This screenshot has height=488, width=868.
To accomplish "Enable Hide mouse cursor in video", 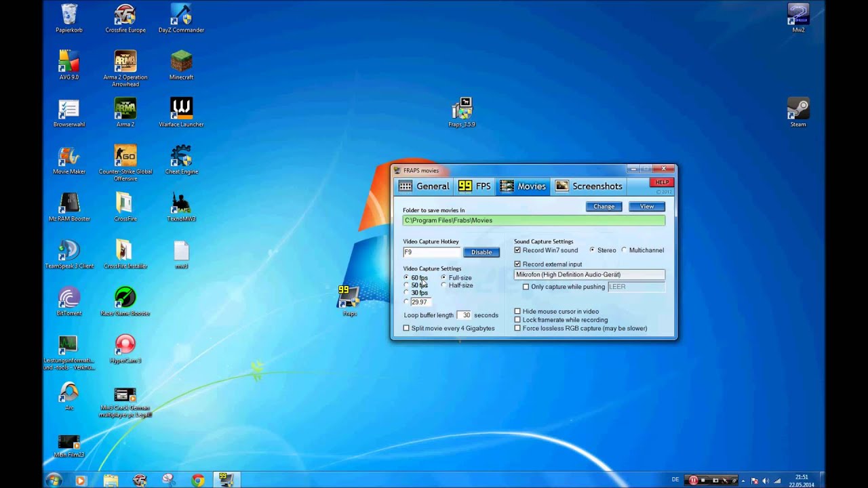I will (x=517, y=312).
